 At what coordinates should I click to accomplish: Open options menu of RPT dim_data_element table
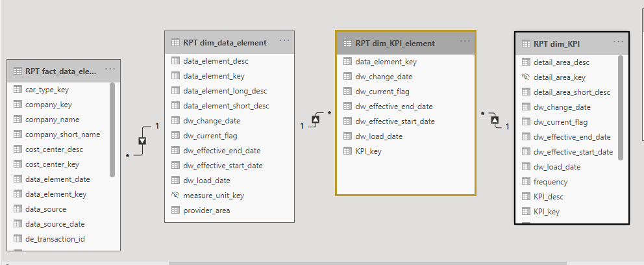pyautogui.click(x=284, y=41)
